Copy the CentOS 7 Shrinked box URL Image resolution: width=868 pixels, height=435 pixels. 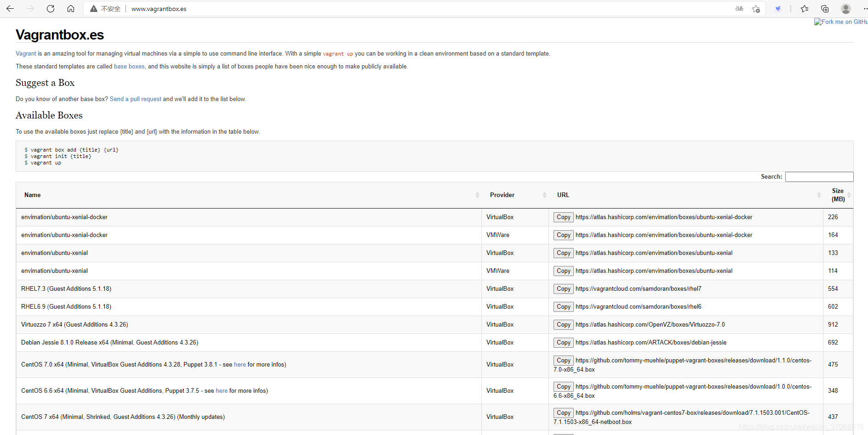tap(564, 413)
